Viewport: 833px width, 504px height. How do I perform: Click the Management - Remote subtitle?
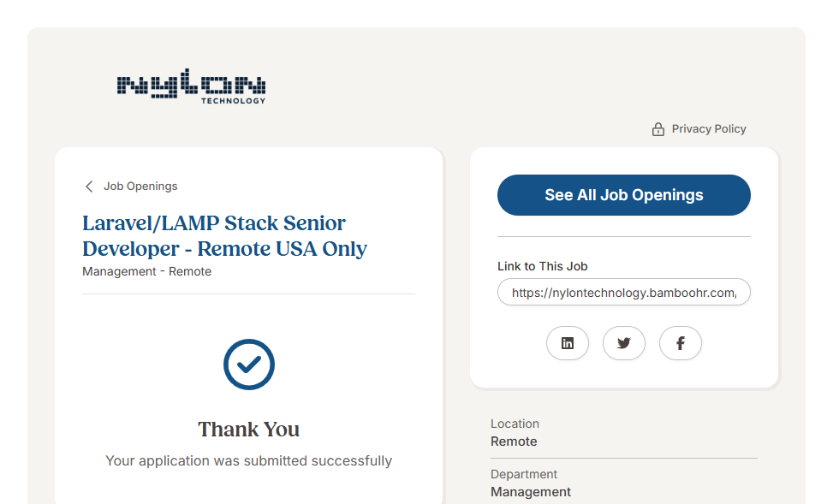click(146, 271)
